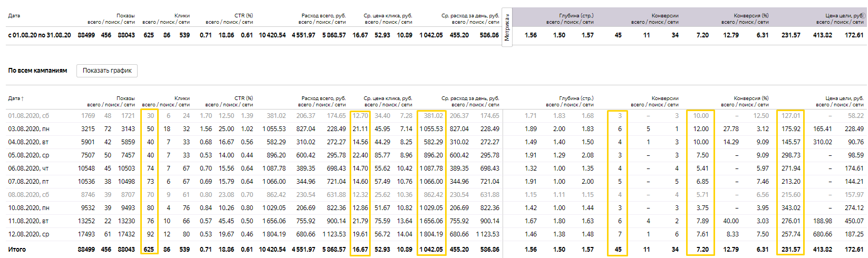The image size is (868, 258).
Task: Click the По всем кампаниям label
Action: 37,71
